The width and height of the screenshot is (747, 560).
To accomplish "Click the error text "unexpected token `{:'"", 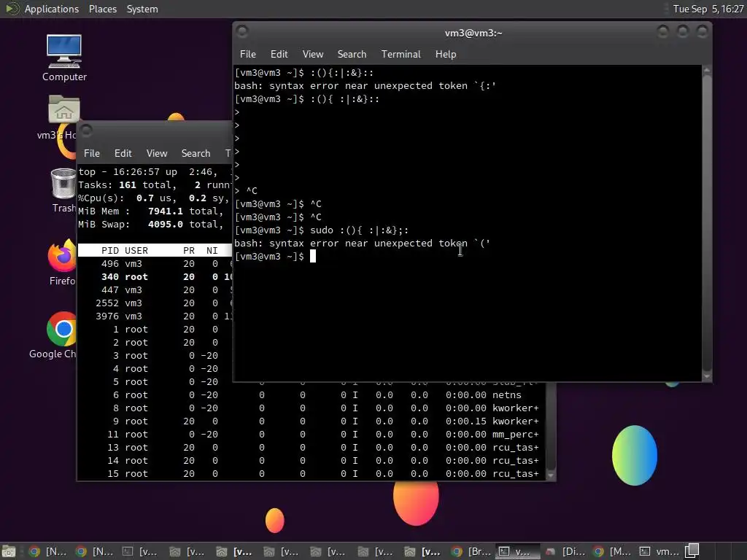I will coord(435,86).
